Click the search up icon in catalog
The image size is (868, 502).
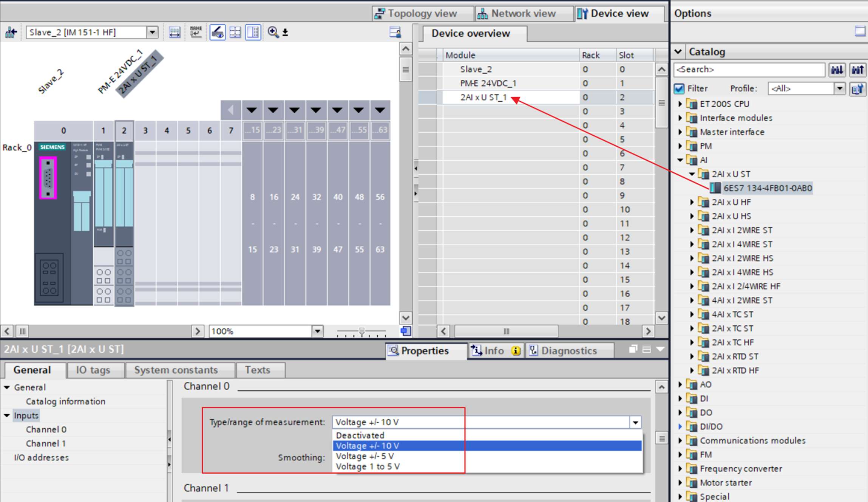857,70
